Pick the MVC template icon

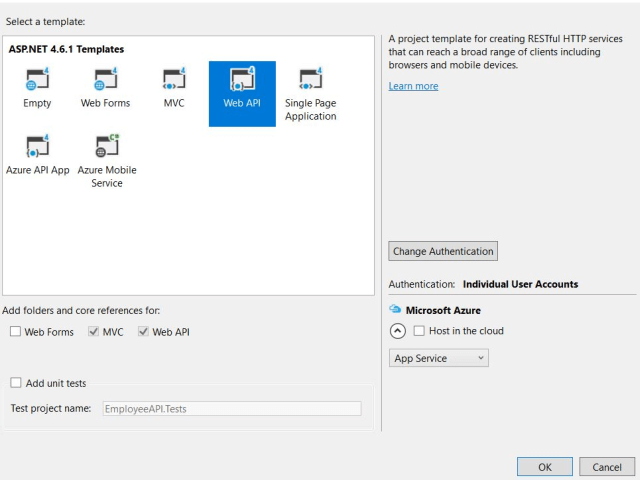click(x=174, y=80)
